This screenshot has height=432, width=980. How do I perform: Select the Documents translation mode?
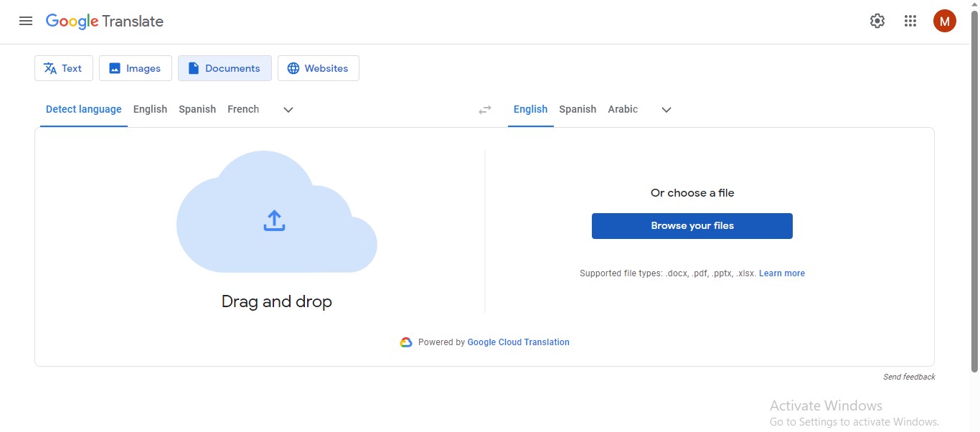coord(225,68)
